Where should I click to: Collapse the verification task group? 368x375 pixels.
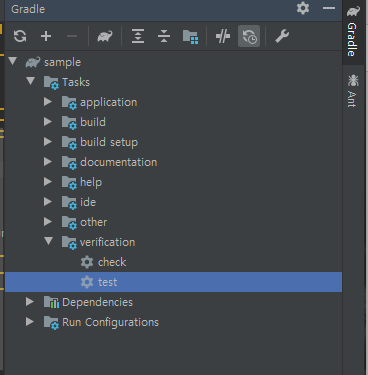[x=49, y=241]
